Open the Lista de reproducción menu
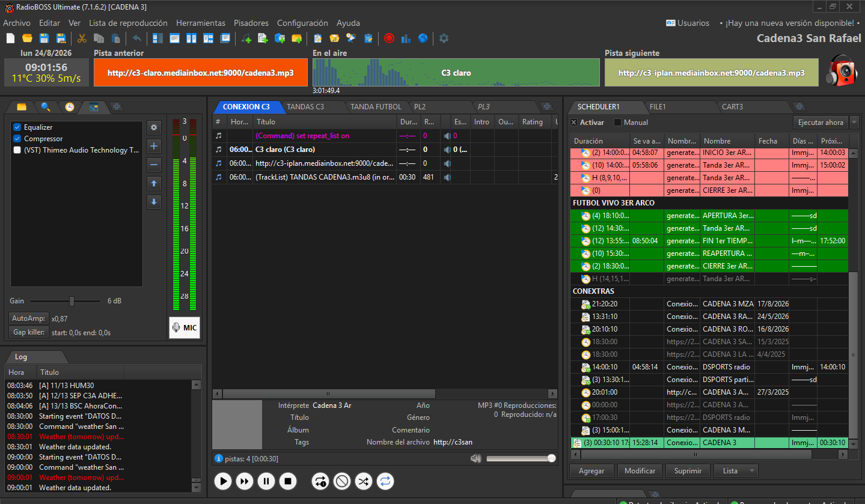The height and width of the screenshot is (504, 865). pos(128,23)
